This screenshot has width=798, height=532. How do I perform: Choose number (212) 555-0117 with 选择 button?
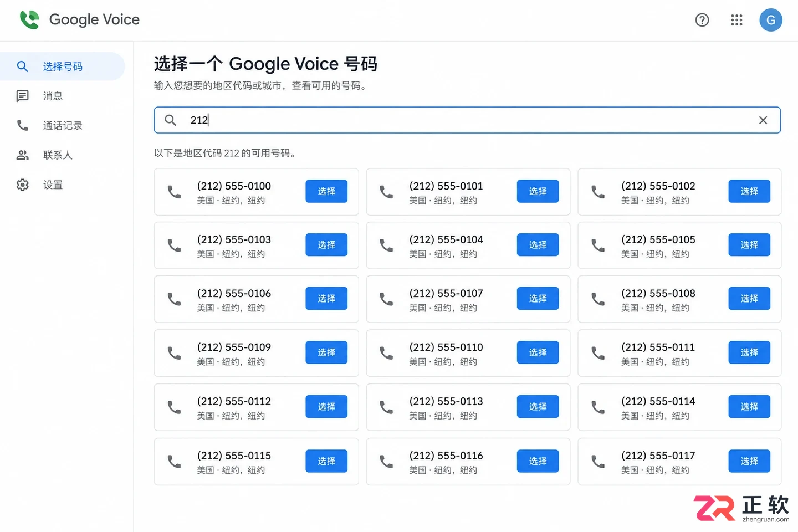click(749, 461)
